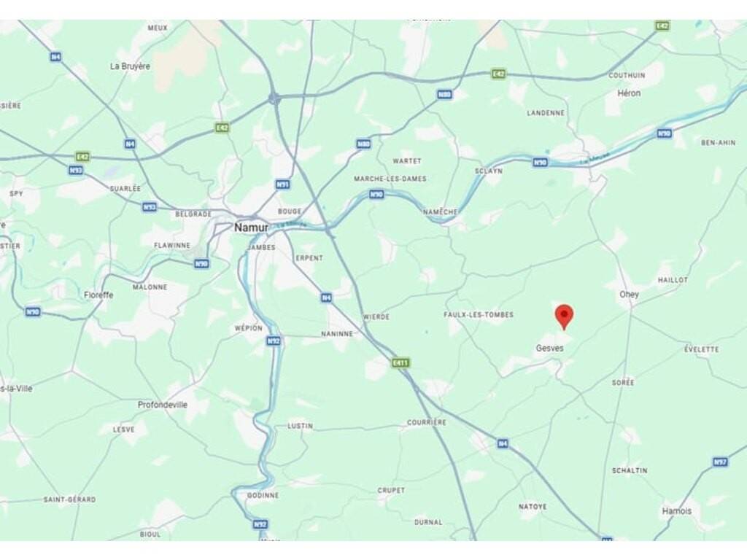The height and width of the screenshot is (560, 747).
Task: Click the N80 badge near Wartet
Action: [x=363, y=144]
